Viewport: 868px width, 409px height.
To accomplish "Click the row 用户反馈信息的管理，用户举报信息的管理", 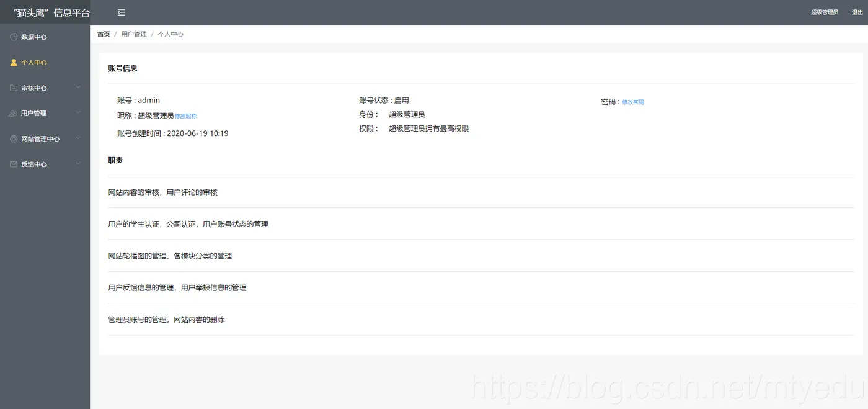I will [x=480, y=288].
